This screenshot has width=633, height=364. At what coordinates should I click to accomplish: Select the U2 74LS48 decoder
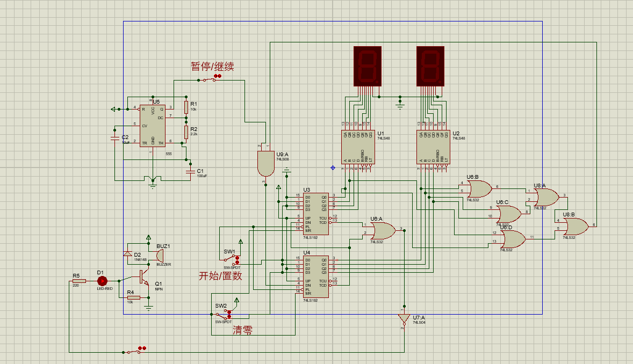point(433,147)
